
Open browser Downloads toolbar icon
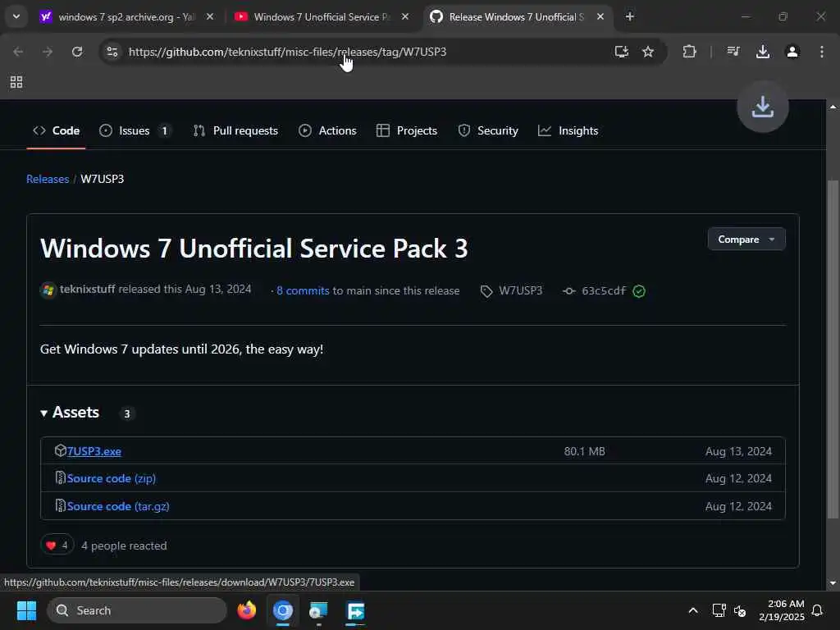(762, 52)
